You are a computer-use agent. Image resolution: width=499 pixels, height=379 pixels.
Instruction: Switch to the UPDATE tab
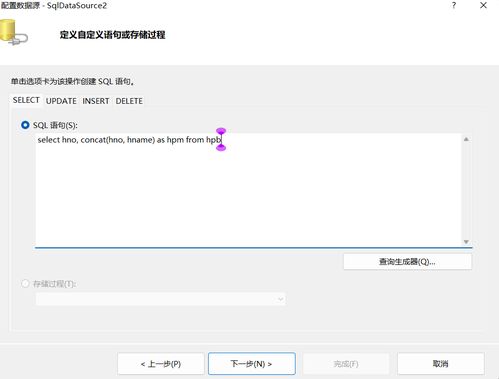pyautogui.click(x=61, y=101)
